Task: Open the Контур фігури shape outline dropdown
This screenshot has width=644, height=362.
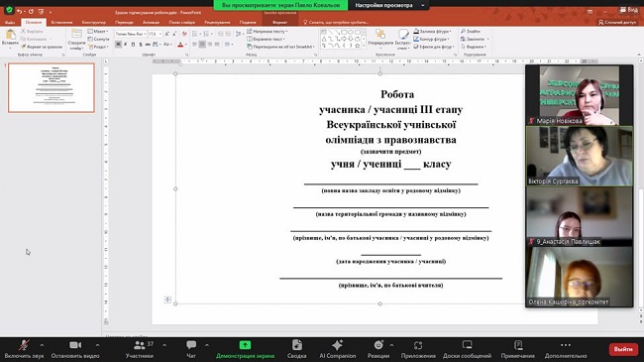Action: (x=431, y=39)
